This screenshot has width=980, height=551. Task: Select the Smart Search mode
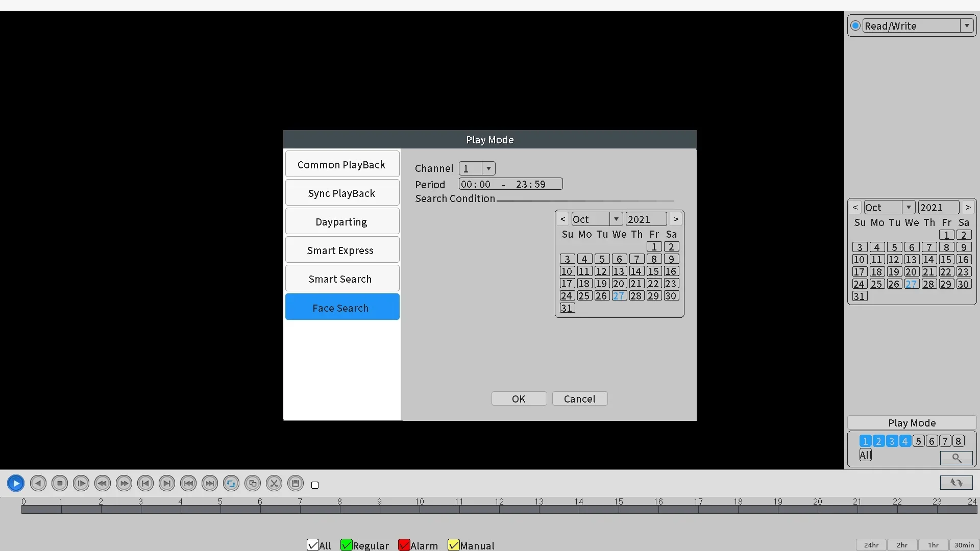[341, 279]
